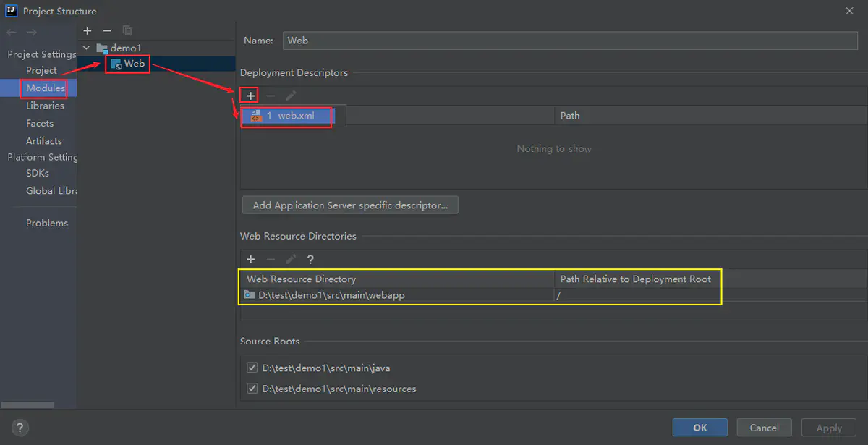Open Problems section
868x445 pixels.
click(47, 223)
